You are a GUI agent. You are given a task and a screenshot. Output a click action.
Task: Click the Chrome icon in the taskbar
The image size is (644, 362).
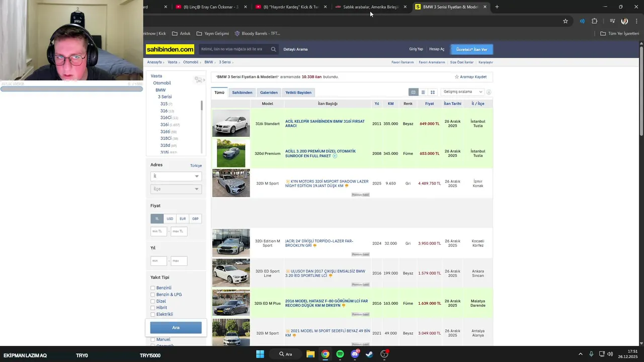[x=326, y=354]
